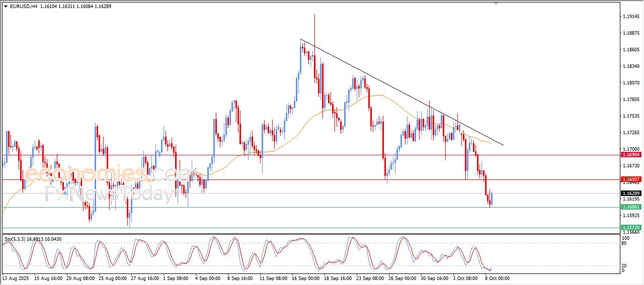Click the green 1.16061 price label
The height and width of the screenshot is (285, 644).
point(630,207)
